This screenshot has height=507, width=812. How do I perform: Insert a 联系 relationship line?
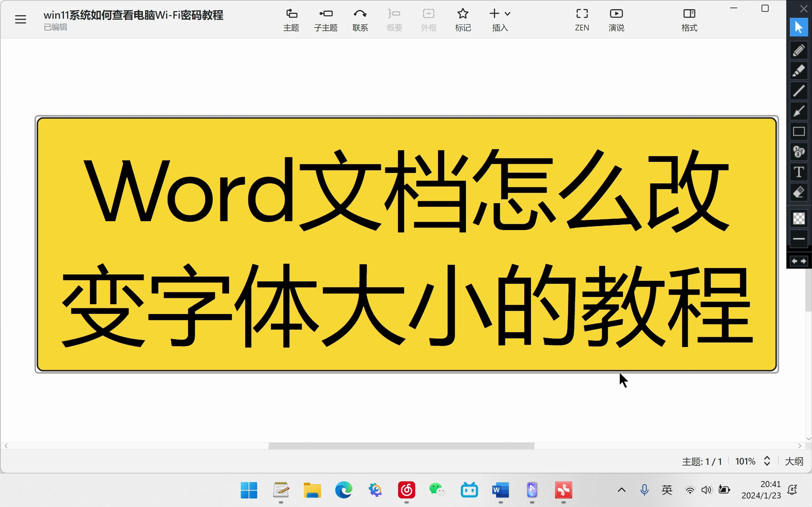click(360, 19)
